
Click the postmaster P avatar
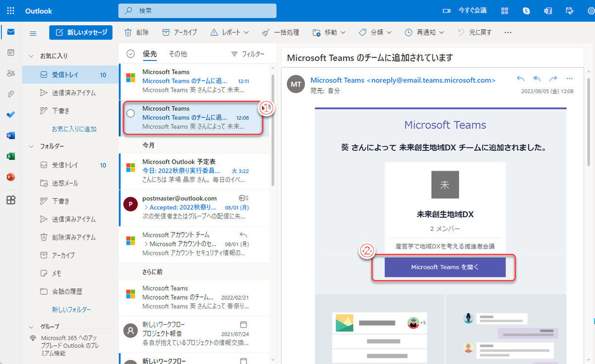[x=130, y=203]
